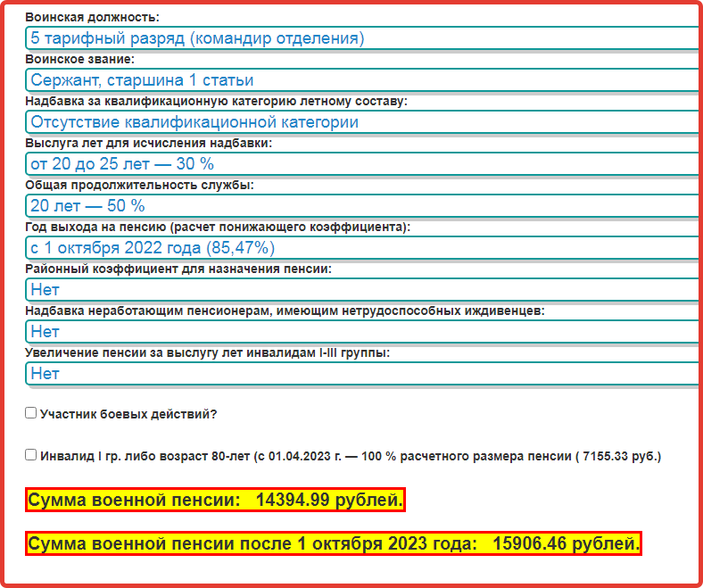Open the Районный коэффициент dropdown
The height and width of the screenshot is (588, 703).
(362, 290)
